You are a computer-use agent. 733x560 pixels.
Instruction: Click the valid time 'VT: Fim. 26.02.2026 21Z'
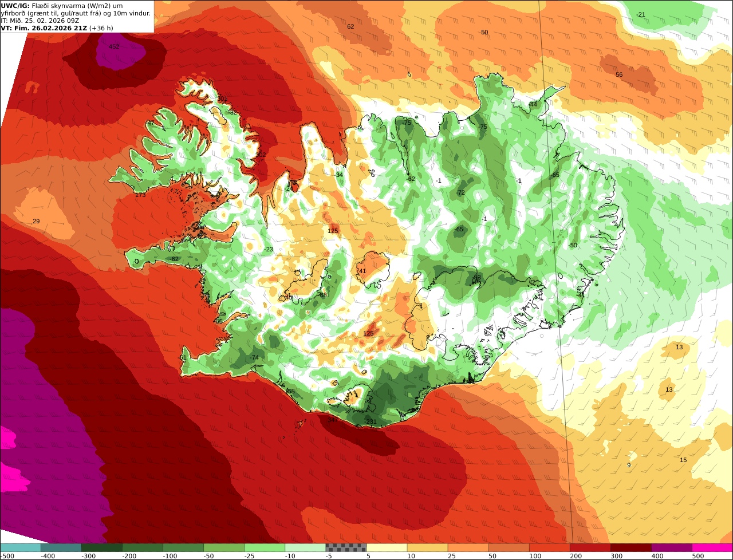(44, 28)
